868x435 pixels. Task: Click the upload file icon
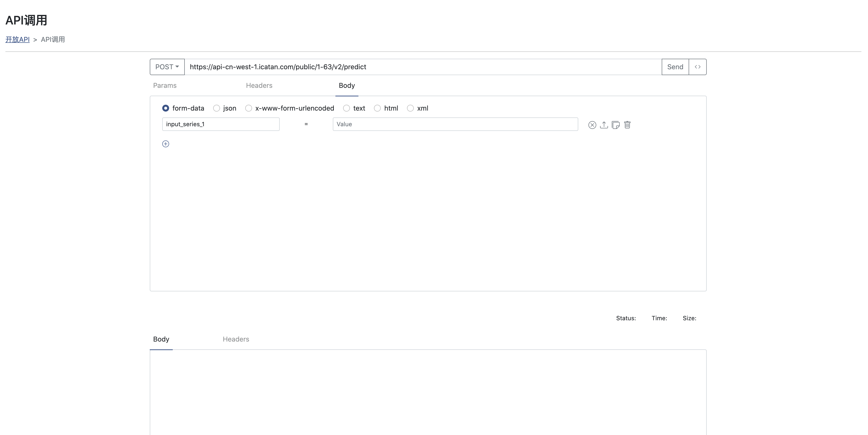[x=604, y=125]
